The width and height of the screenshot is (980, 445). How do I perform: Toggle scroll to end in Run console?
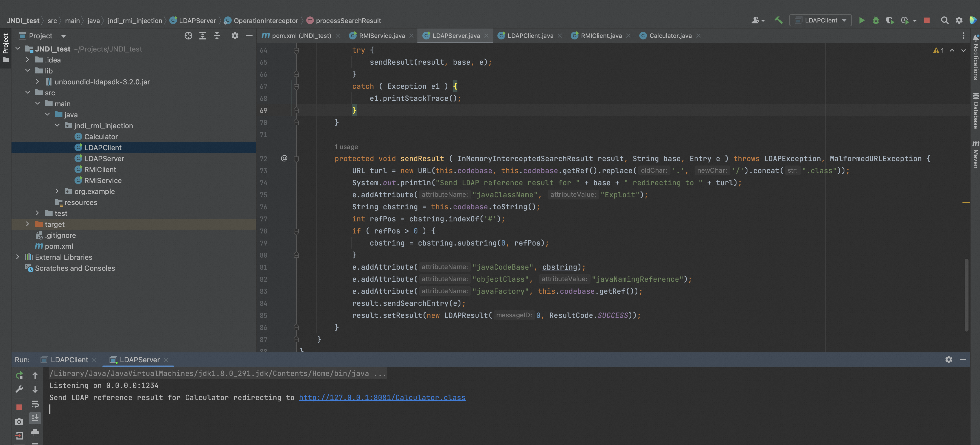point(35,418)
